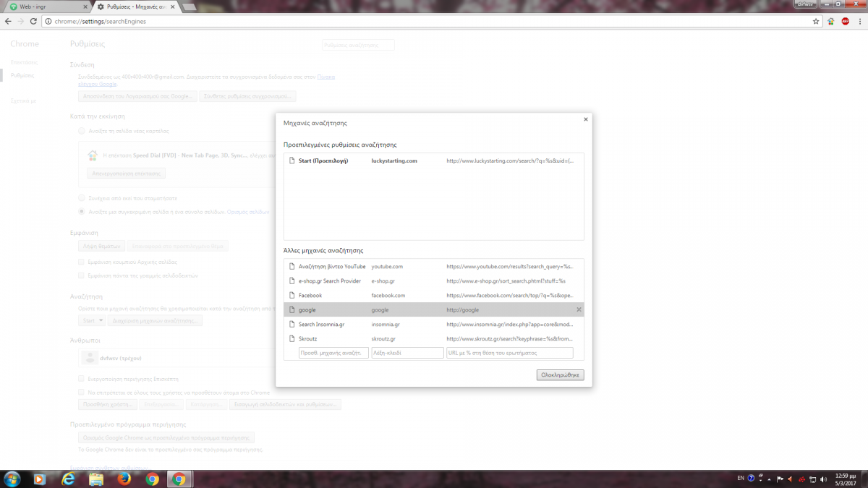Launch Internet Explorer from taskbar
The height and width of the screenshot is (488, 868).
coord(69,479)
